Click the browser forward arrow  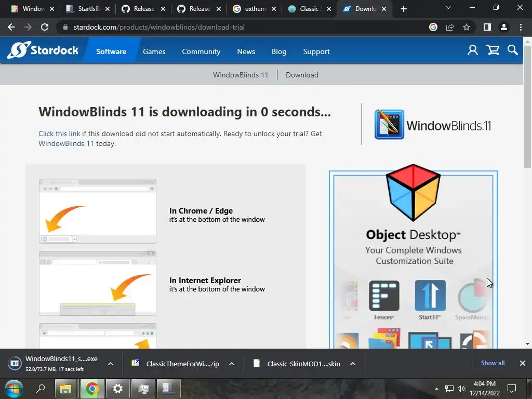(28, 27)
